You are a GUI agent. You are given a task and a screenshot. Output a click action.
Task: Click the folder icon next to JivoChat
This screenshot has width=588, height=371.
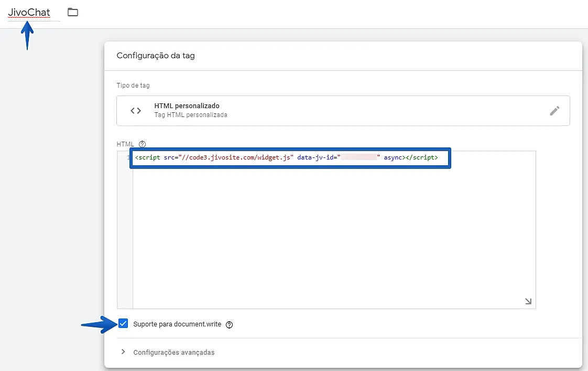73,12
